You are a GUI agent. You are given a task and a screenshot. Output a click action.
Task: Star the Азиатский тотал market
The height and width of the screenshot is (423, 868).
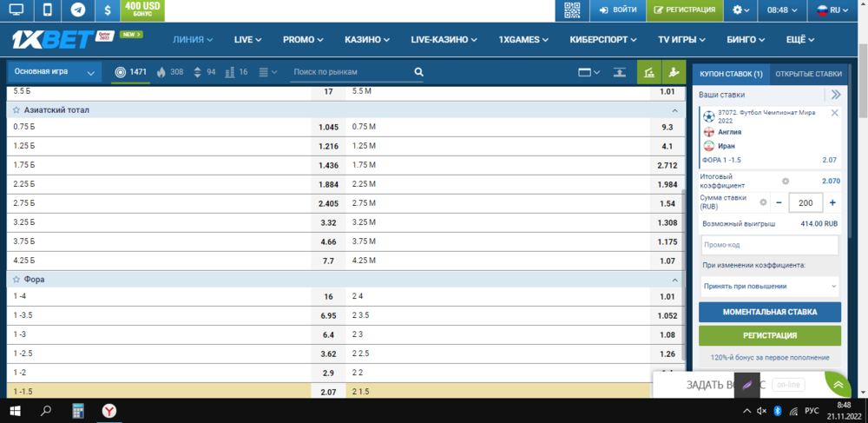pos(16,110)
